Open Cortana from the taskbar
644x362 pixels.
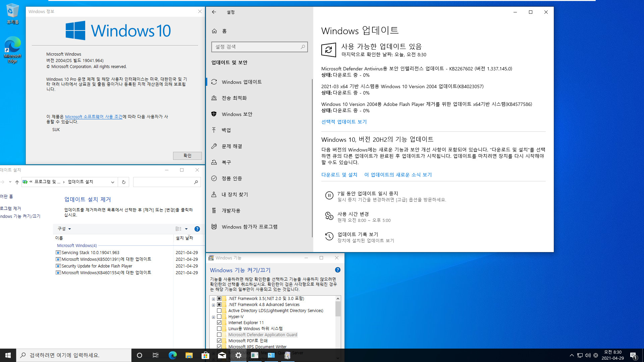point(140,355)
